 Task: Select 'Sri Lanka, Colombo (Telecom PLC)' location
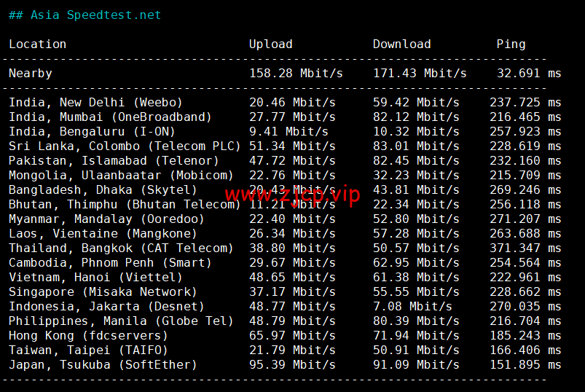[125, 146]
